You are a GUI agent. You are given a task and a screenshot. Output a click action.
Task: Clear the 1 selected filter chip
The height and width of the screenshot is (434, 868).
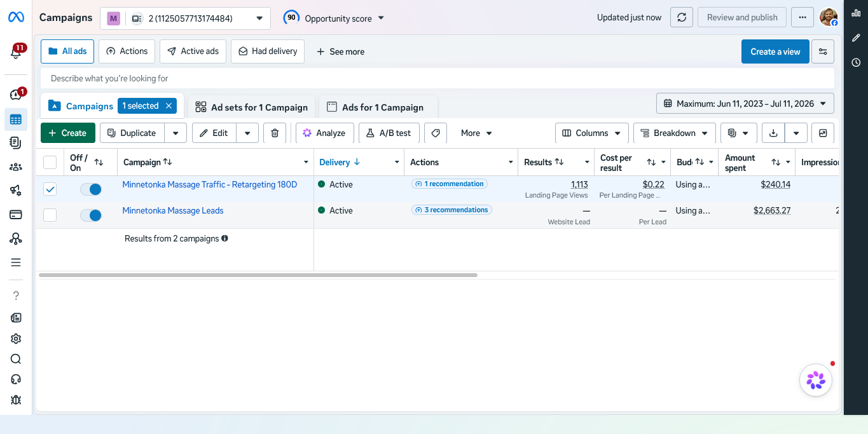pyautogui.click(x=169, y=106)
